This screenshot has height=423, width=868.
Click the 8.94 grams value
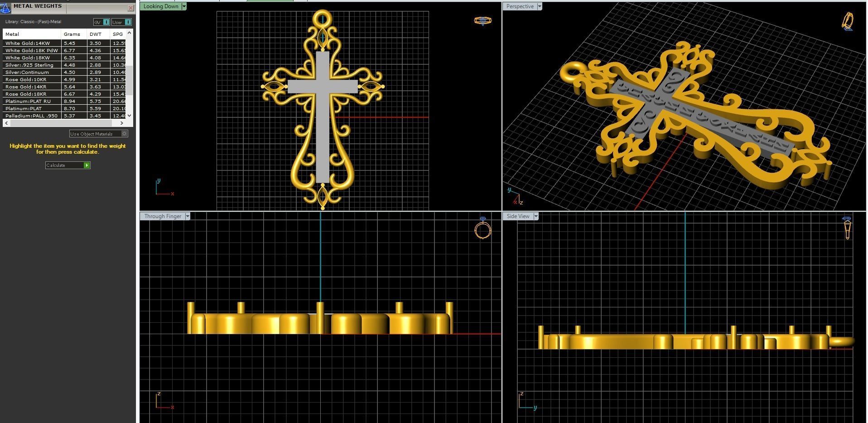pos(69,101)
